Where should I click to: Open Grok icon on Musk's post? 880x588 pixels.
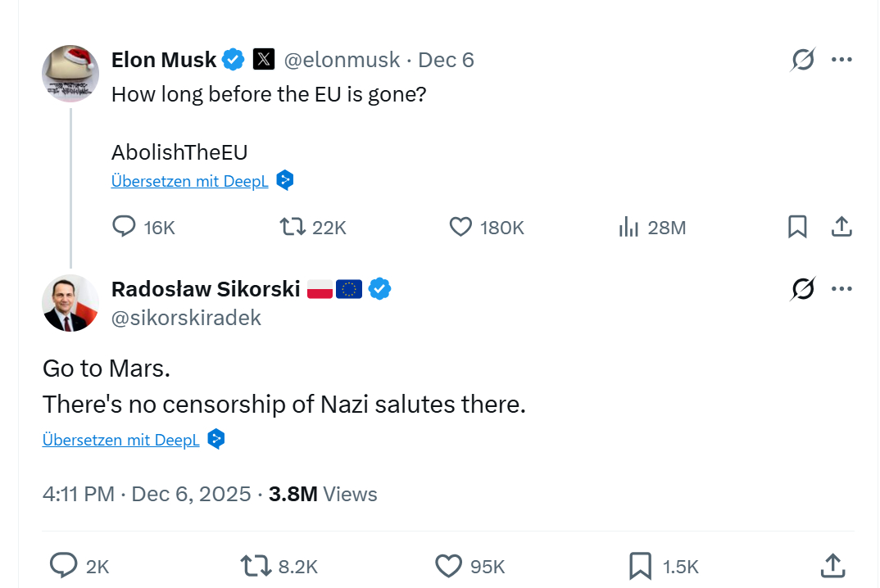[x=803, y=60]
